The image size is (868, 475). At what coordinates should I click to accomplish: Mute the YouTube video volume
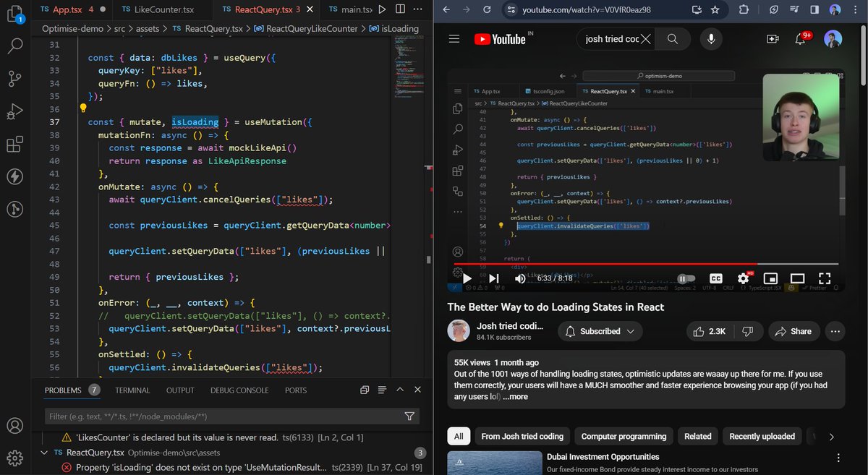pyautogui.click(x=519, y=278)
